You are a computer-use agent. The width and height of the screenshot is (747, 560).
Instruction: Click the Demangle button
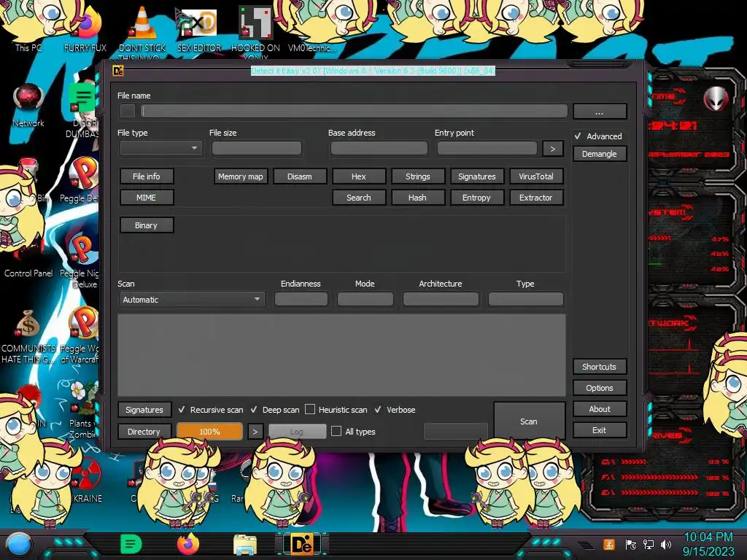(600, 154)
